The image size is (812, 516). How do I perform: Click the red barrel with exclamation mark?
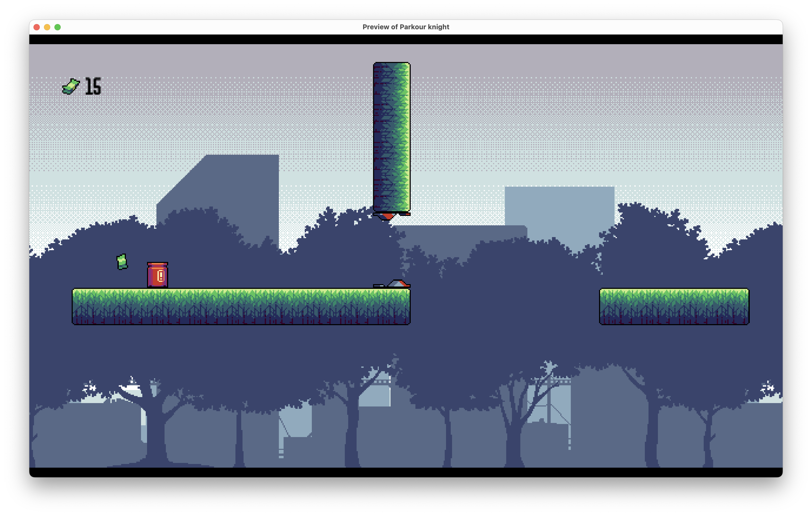pos(157,275)
